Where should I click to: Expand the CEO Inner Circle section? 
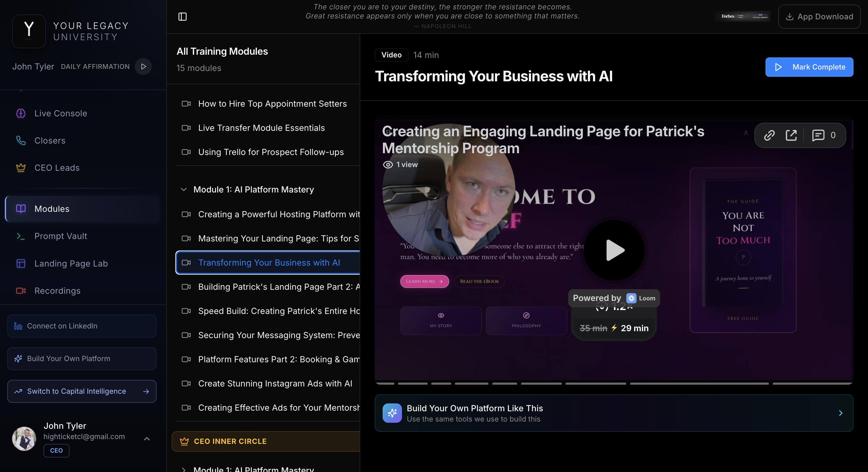click(x=230, y=441)
